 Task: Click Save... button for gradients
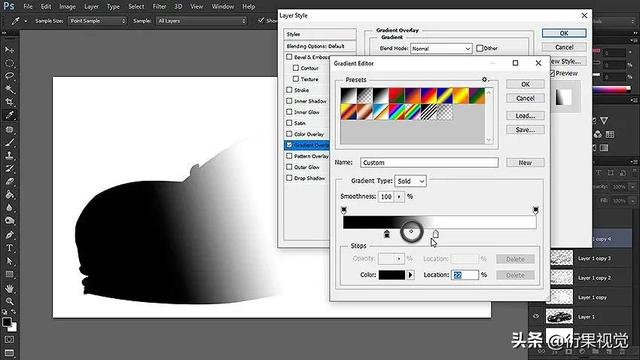[525, 130]
